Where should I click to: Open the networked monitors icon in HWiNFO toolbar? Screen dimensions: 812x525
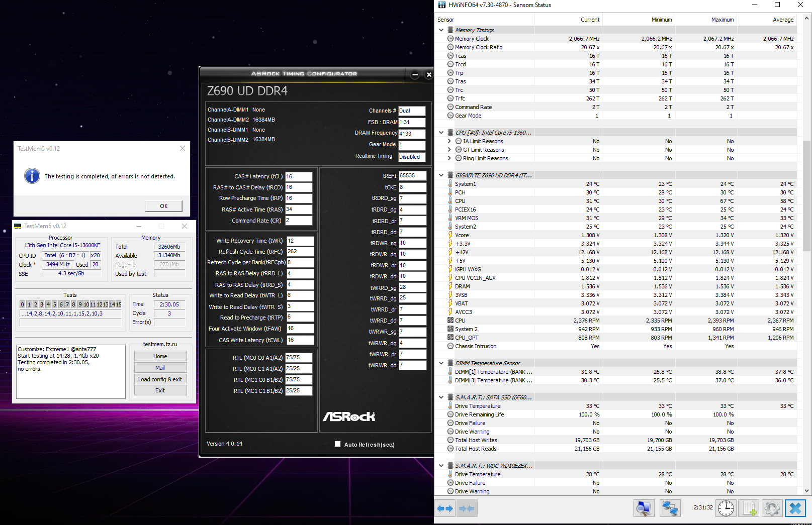point(670,508)
